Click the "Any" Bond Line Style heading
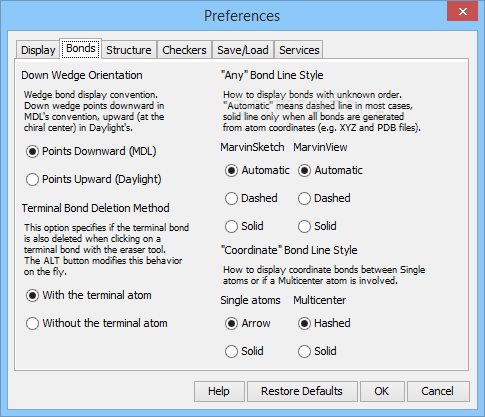 point(272,75)
